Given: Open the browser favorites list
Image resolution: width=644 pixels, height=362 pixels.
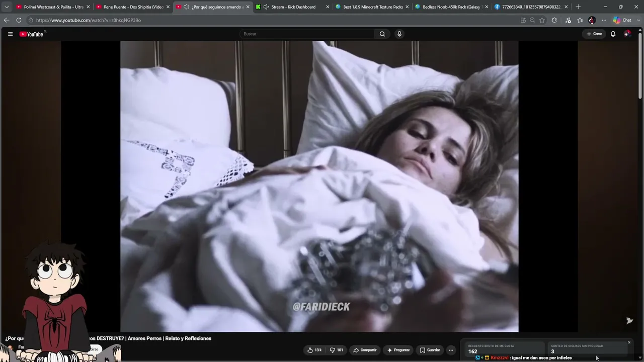Looking at the screenshot, I should pyautogui.click(x=580, y=20).
